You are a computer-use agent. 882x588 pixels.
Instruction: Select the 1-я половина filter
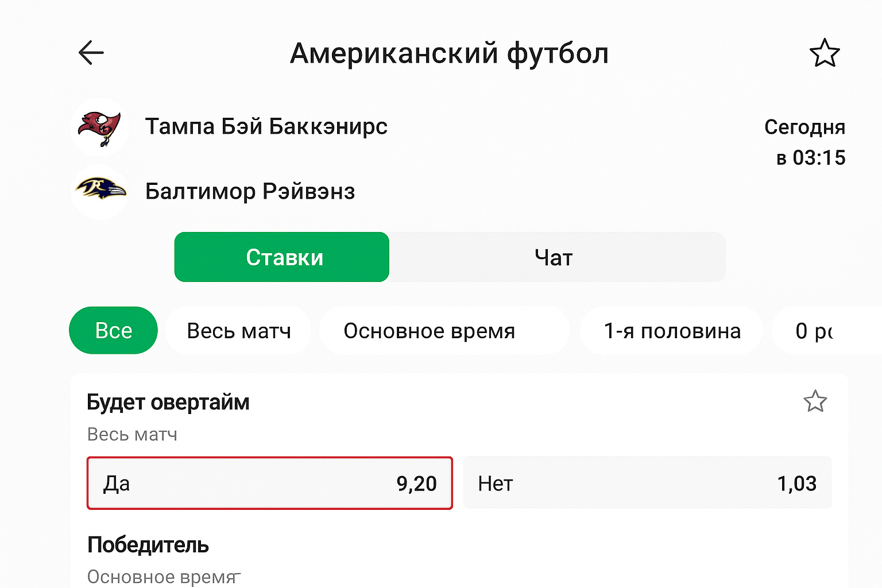(x=672, y=331)
